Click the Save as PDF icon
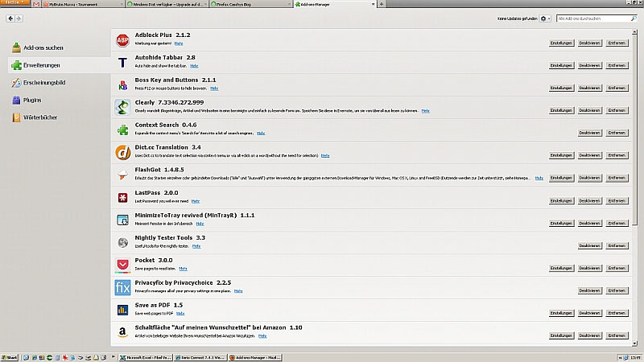This screenshot has height=362, width=644. click(122, 310)
